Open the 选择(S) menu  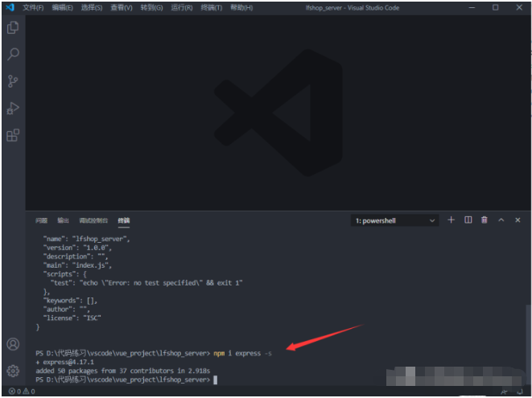tap(92, 7)
